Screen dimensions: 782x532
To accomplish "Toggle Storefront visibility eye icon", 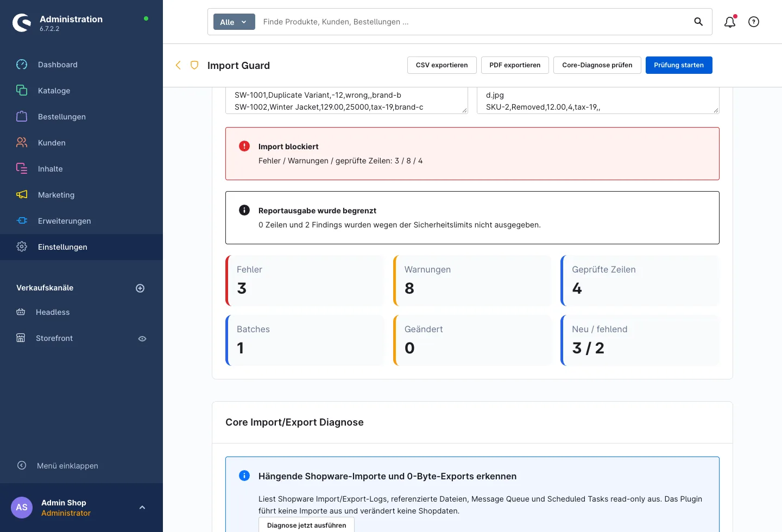I will click(x=142, y=339).
